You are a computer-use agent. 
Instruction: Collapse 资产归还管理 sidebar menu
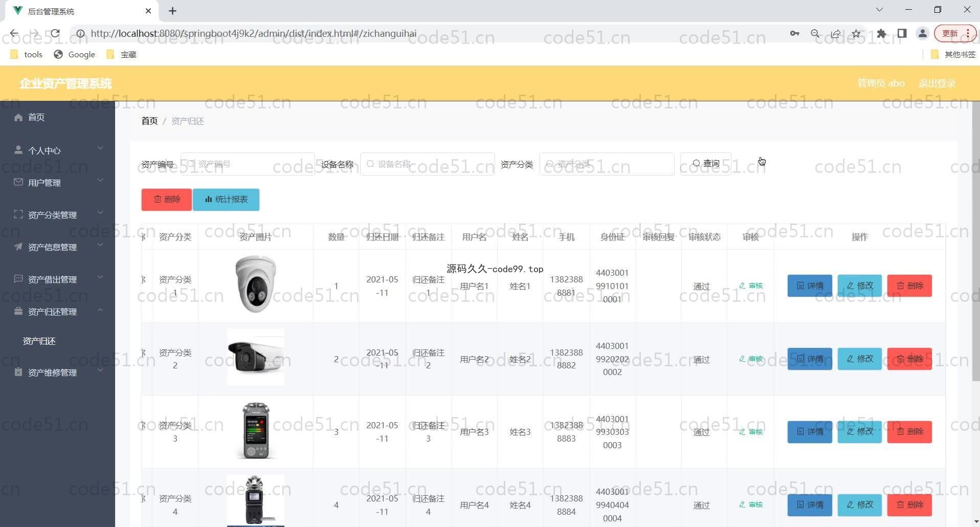point(57,311)
